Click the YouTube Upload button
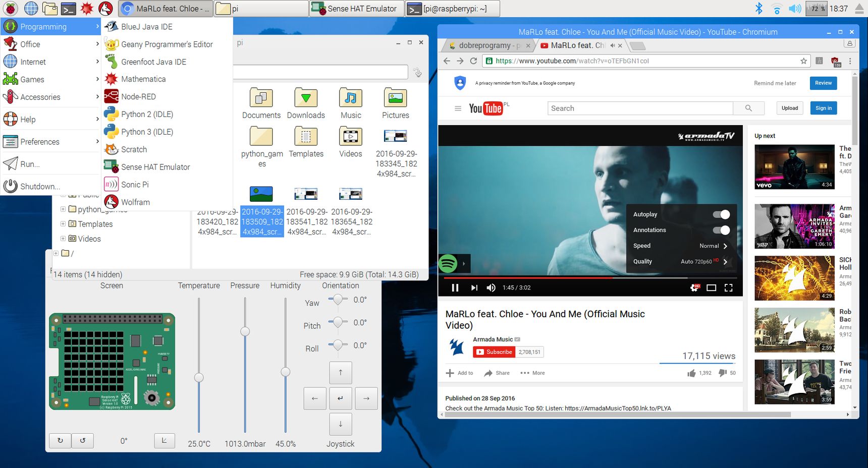 (790, 108)
